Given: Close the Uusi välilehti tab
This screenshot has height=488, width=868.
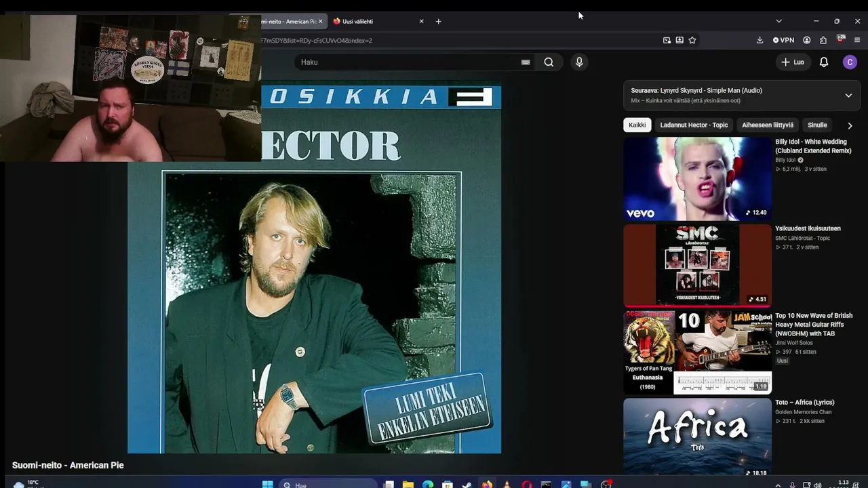Looking at the screenshot, I should [421, 21].
